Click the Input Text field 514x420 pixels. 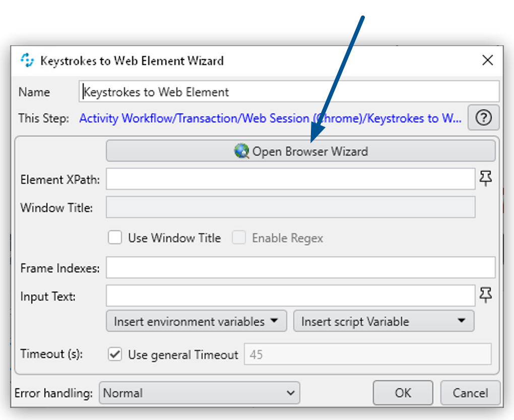pyautogui.click(x=290, y=296)
